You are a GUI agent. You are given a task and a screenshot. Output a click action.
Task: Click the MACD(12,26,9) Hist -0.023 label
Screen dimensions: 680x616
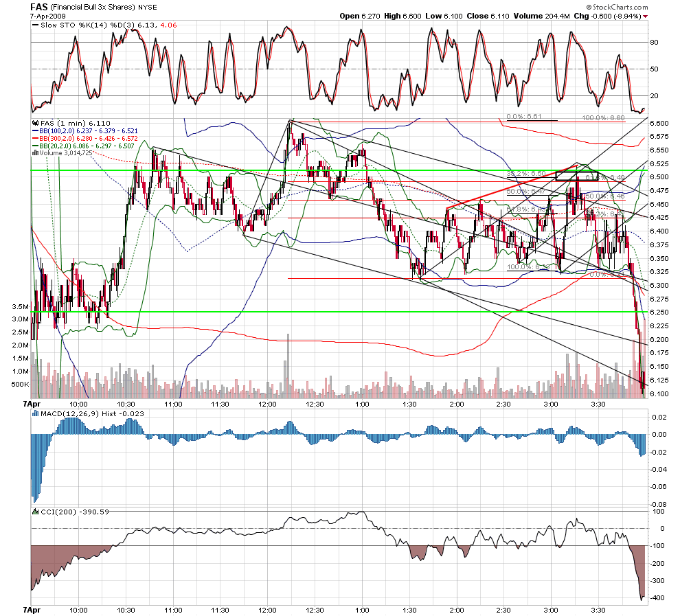pyautogui.click(x=92, y=413)
